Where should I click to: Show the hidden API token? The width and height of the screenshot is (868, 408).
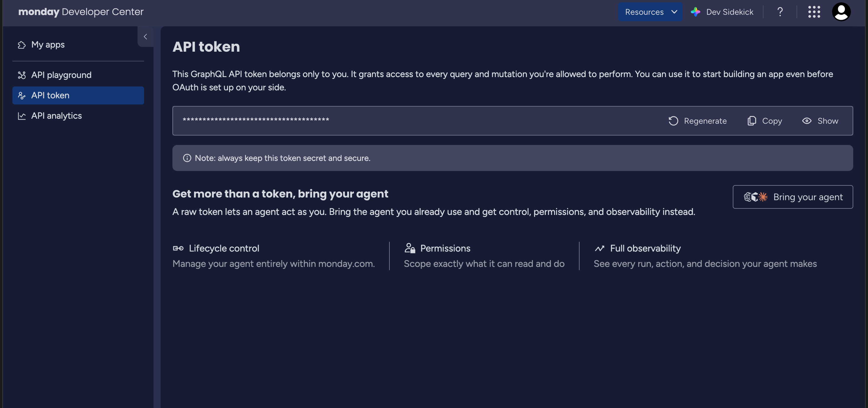[820, 121]
